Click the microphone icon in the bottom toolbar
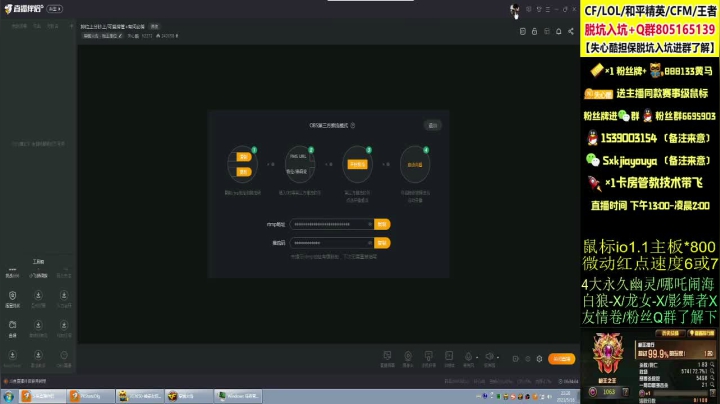The width and height of the screenshot is (720, 404). click(x=468, y=357)
